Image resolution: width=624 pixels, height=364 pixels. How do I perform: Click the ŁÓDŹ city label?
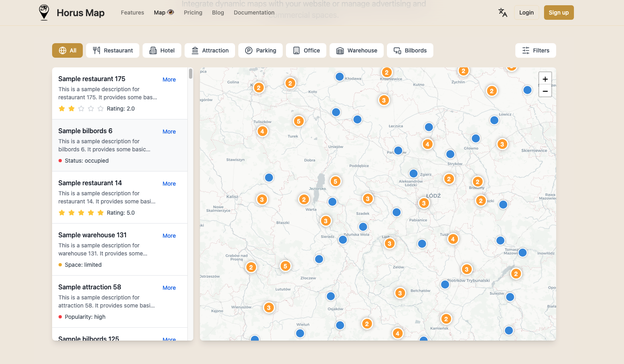coord(433,196)
